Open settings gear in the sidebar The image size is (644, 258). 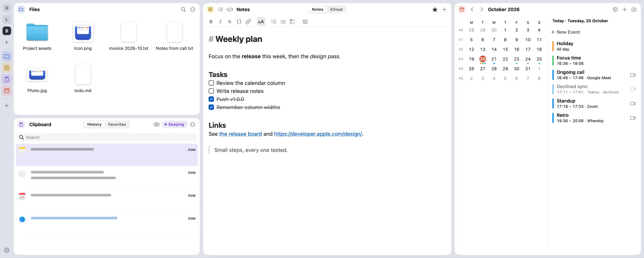(x=7, y=250)
